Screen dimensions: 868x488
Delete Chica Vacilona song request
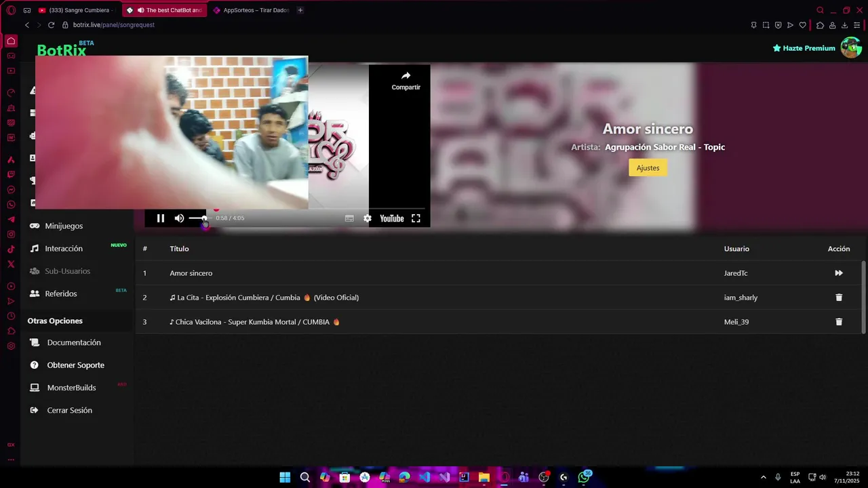(x=839, y=322)
